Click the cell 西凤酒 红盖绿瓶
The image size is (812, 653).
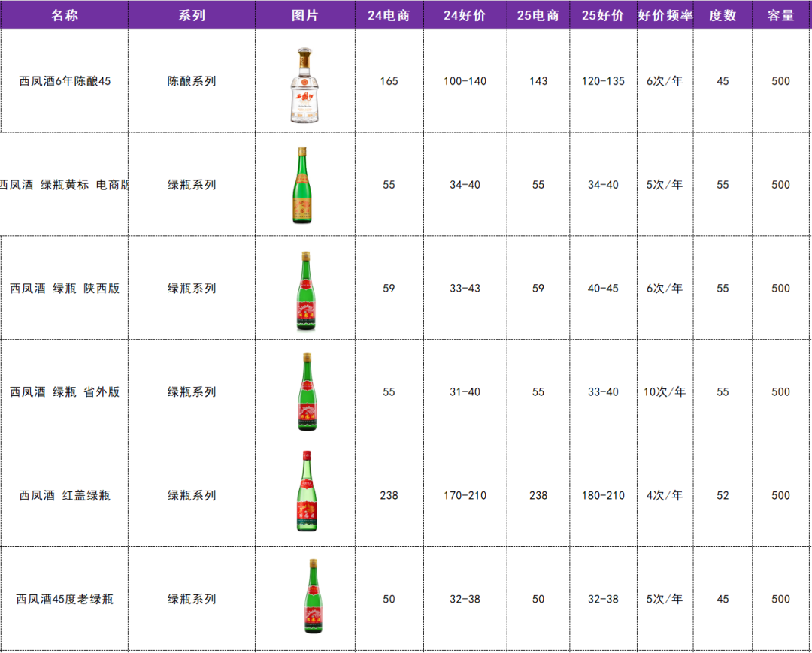(65, 495)
